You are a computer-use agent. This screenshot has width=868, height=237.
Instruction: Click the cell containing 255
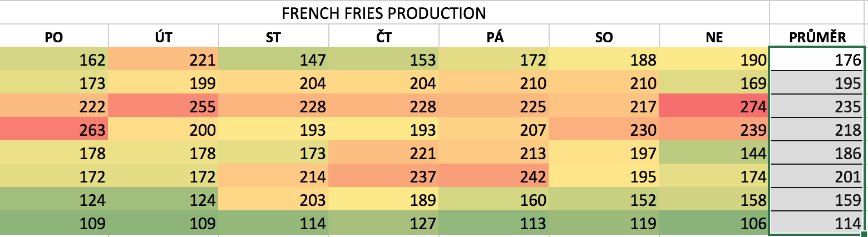164,106
